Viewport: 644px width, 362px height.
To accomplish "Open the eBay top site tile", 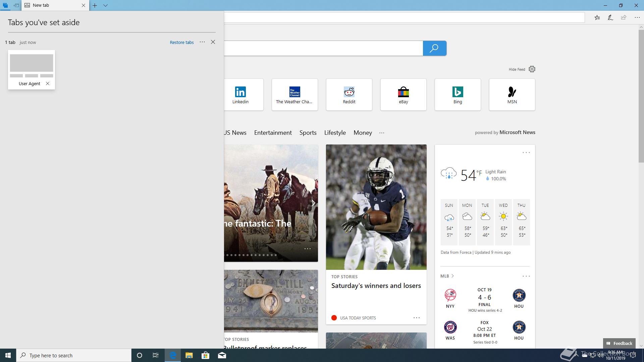I will tap(404, 95).
